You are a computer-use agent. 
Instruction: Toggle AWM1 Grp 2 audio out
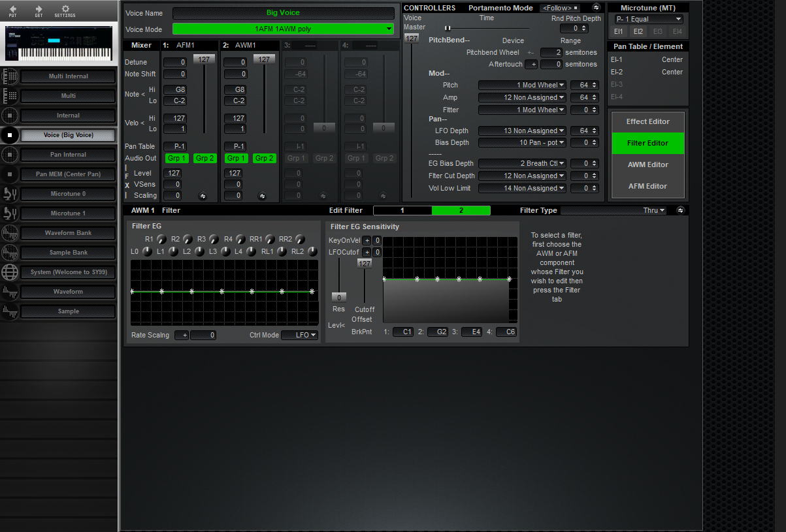(264, 158)
